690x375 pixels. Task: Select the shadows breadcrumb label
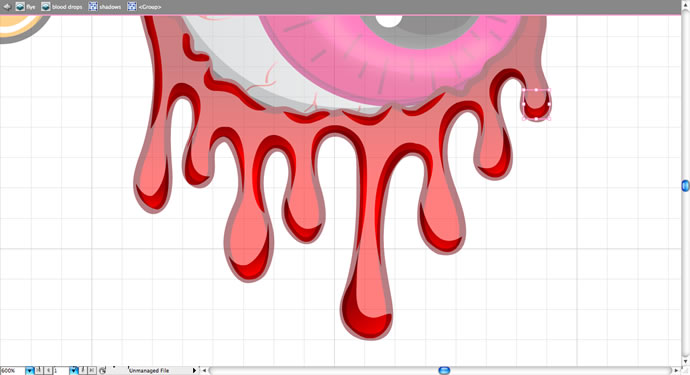[x=110, y=7]
